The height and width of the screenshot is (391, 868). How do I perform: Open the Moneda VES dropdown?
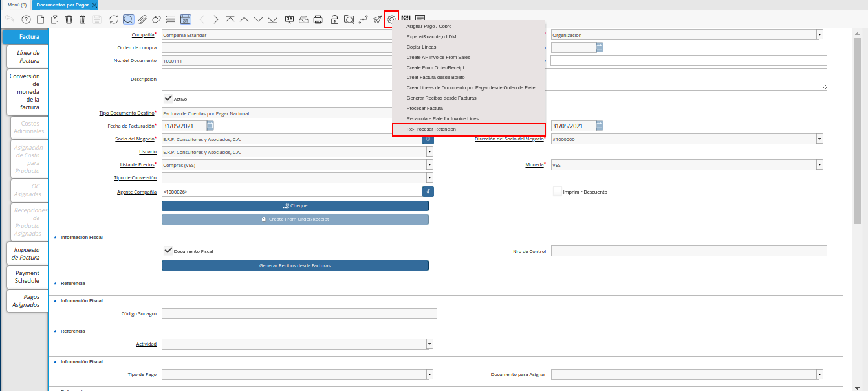click(819, 165)
